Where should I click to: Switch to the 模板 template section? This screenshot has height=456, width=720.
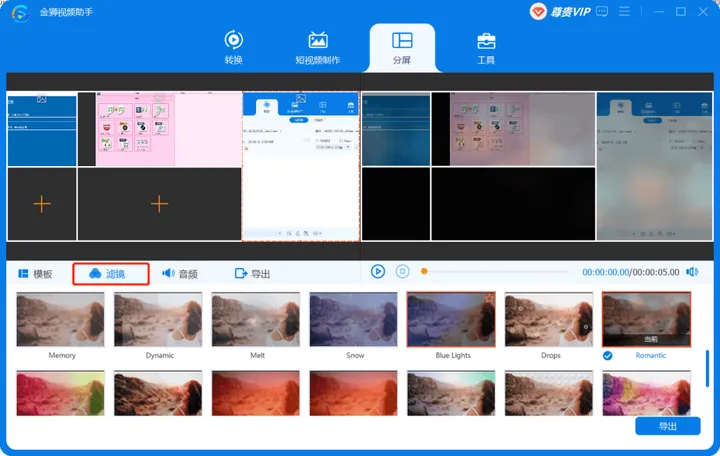35,274
